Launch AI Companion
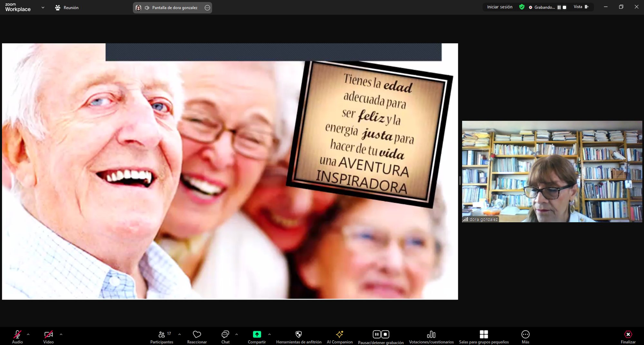This screenshot has height=345, width=644. pos(339,336)
